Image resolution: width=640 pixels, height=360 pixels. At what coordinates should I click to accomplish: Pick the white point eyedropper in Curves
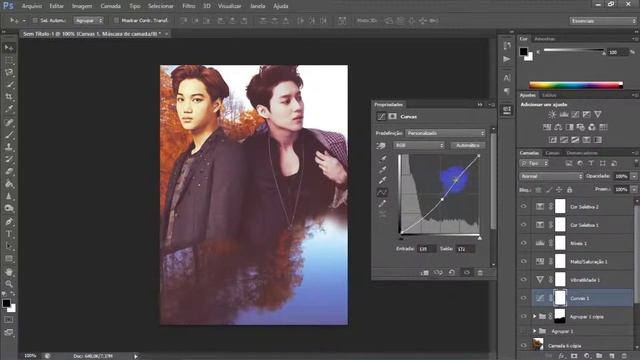tap(382, 180)
